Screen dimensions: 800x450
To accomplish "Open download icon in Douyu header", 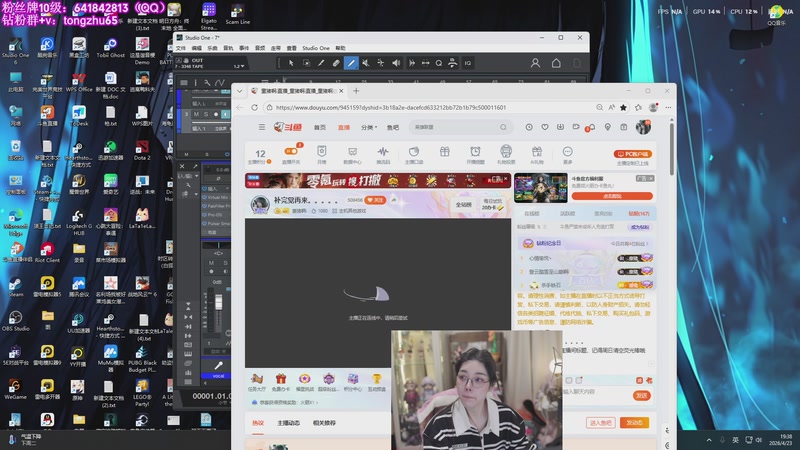I will click(560, 127).
